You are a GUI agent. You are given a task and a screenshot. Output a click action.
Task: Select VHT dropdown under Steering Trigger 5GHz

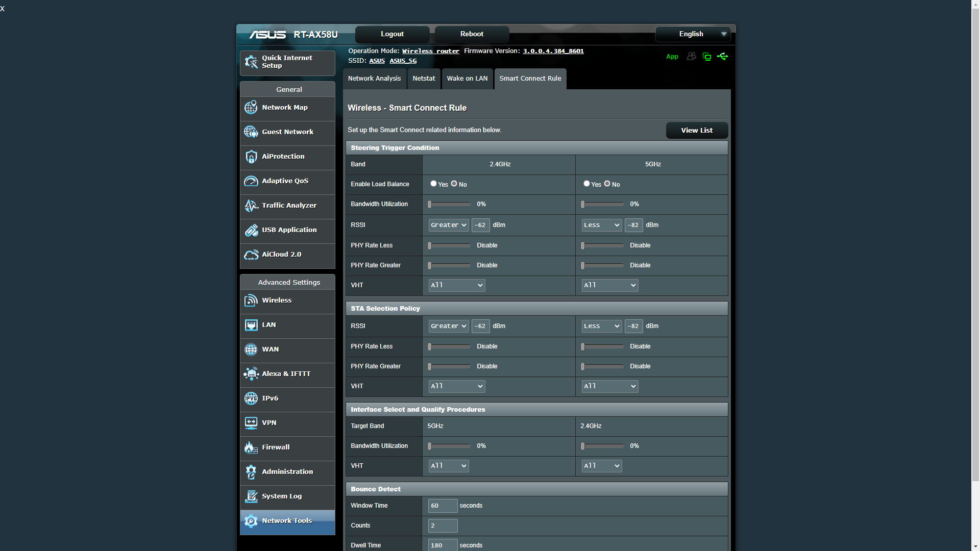(608, 285)
